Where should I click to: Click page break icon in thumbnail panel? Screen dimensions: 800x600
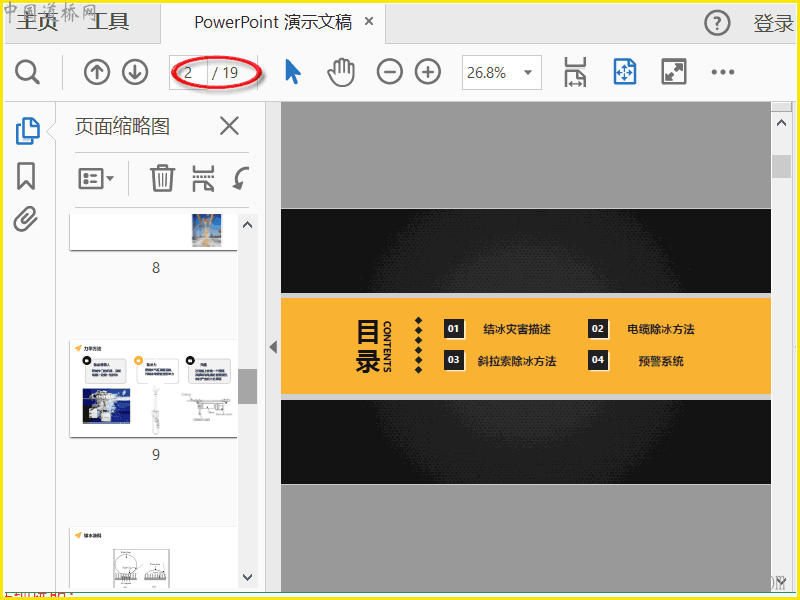pos(203,179)
